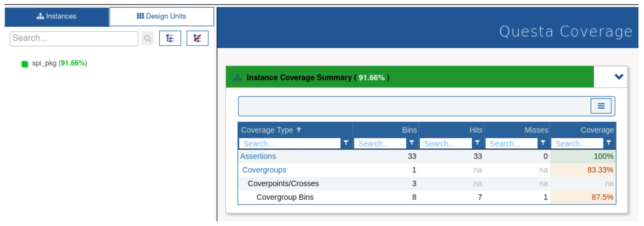Click the collapse tree icon with red slash
Image resolution: width=644 pixels, height=226 pixels.
197,38
